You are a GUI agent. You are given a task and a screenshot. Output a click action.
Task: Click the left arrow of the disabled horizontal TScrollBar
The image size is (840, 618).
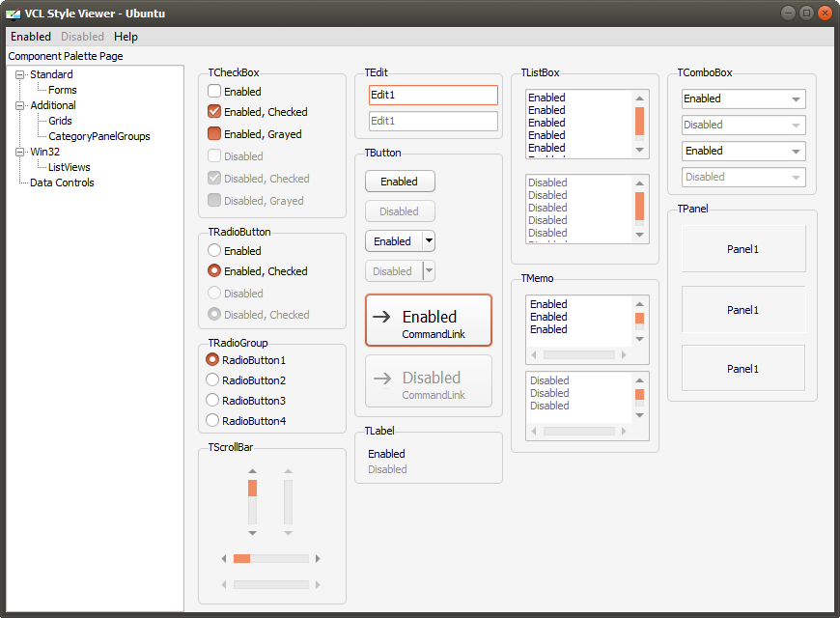click(224, 584)
